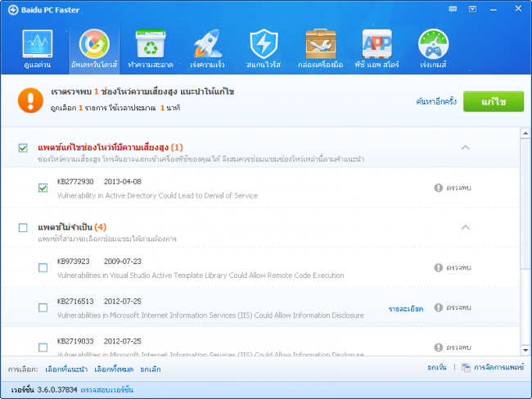Click the แพตช์ไม่จำเป็น (4) section heading
Screen dimensions: 532x399
coord(72,227)
